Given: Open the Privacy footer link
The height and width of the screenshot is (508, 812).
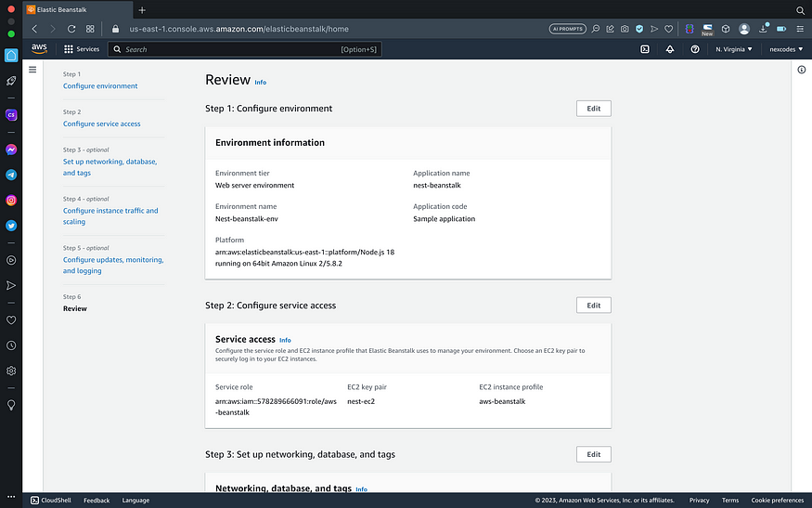Looking at the screenshot, I should [699, 501].
